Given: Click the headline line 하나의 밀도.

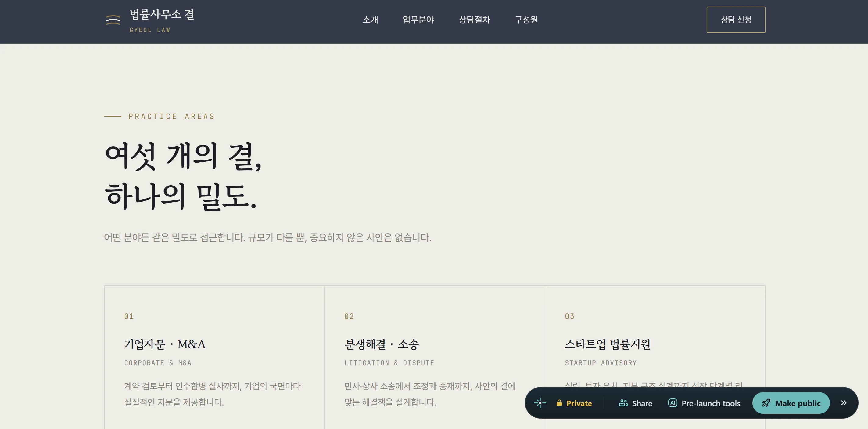Looking at the screenshot, I should tap(181, 196).
